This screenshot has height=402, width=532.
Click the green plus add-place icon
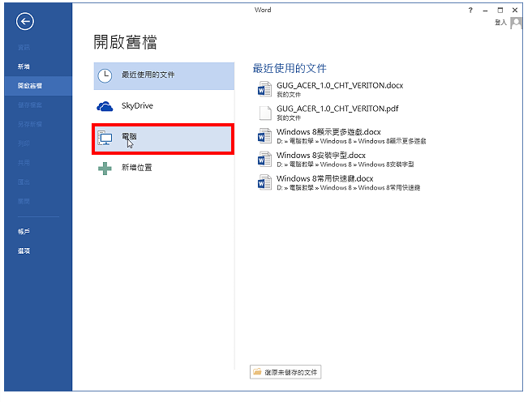point(105,169)
